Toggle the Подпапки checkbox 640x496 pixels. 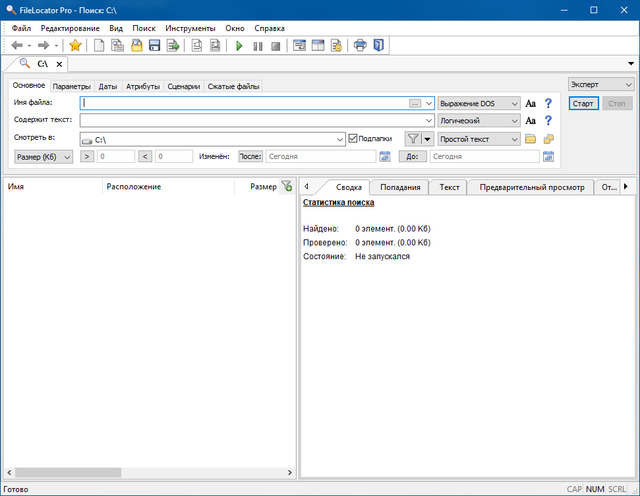(x=353, y=138)
